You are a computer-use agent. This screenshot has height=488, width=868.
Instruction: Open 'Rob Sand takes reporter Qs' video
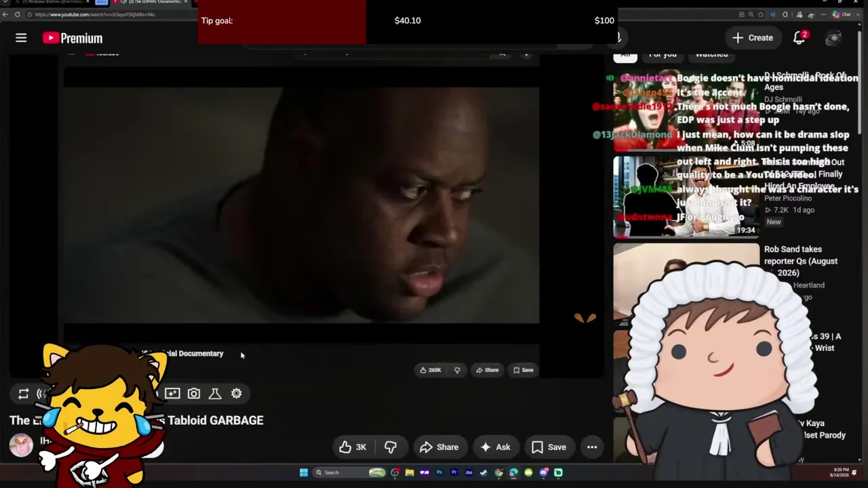[x=801, y=261]
